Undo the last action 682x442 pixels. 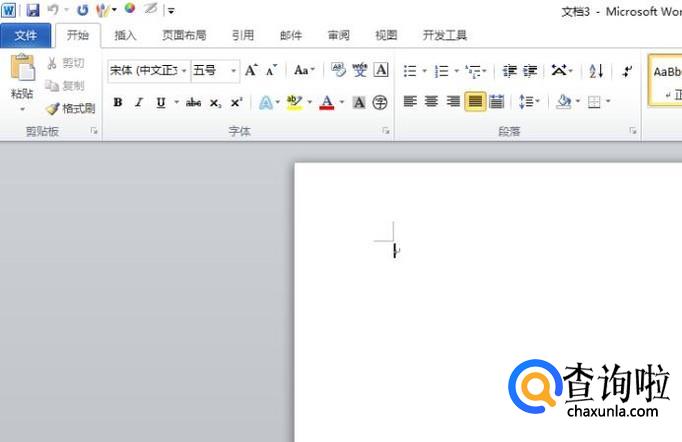click(x=53, y=10)
